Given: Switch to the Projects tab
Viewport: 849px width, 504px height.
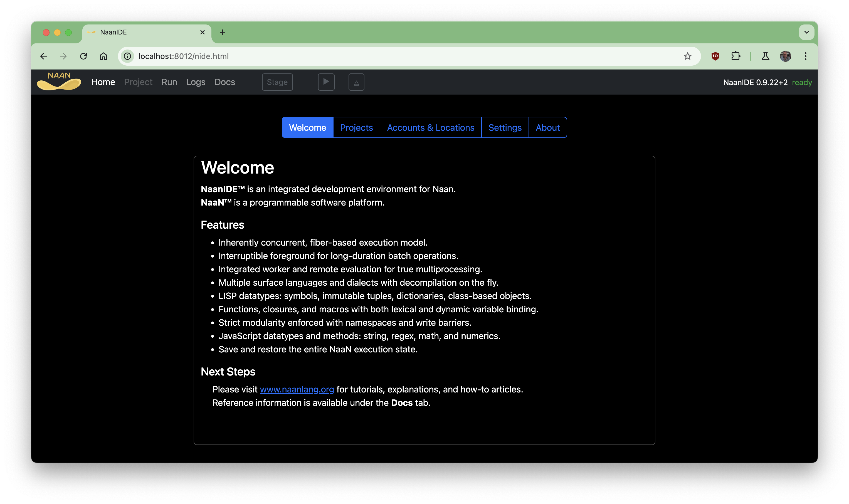Looking at the screenshot, I should point(356,127).
